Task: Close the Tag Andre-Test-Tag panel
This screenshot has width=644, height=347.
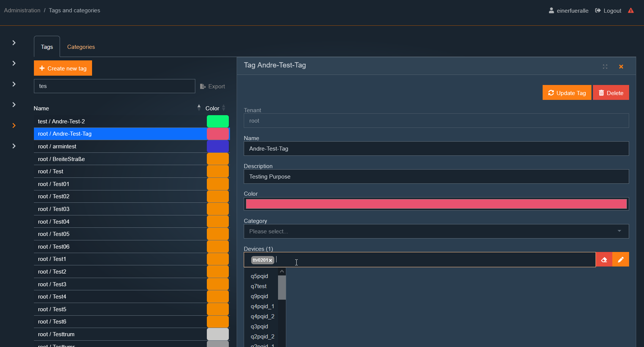Action: coord(621,67)
